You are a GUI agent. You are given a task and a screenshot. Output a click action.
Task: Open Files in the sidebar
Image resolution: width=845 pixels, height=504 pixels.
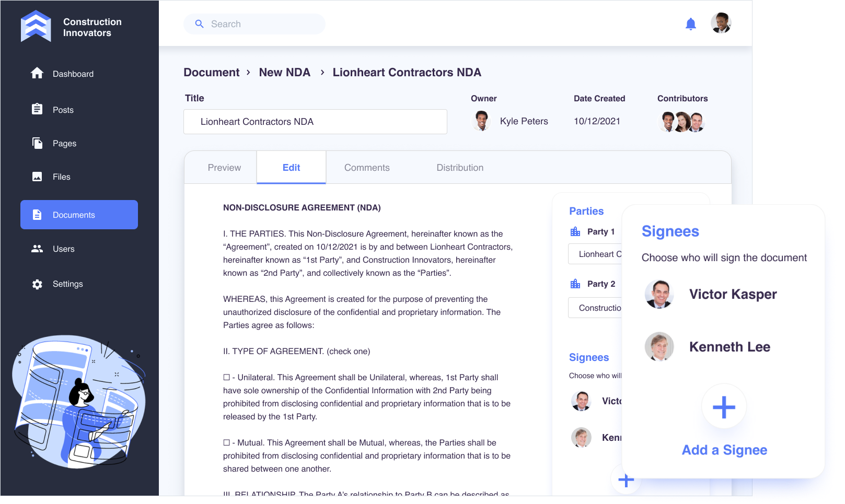tap(61, 177)
